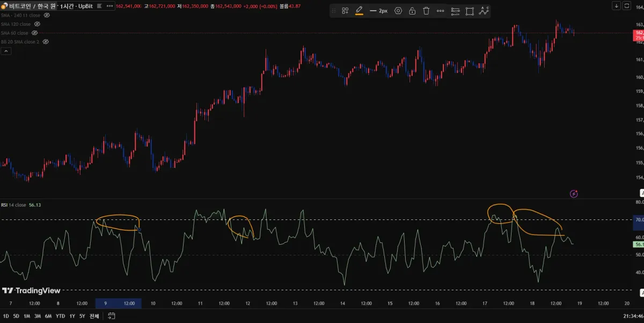Click the go-to-date calendar icon

[x=112, y=316]
